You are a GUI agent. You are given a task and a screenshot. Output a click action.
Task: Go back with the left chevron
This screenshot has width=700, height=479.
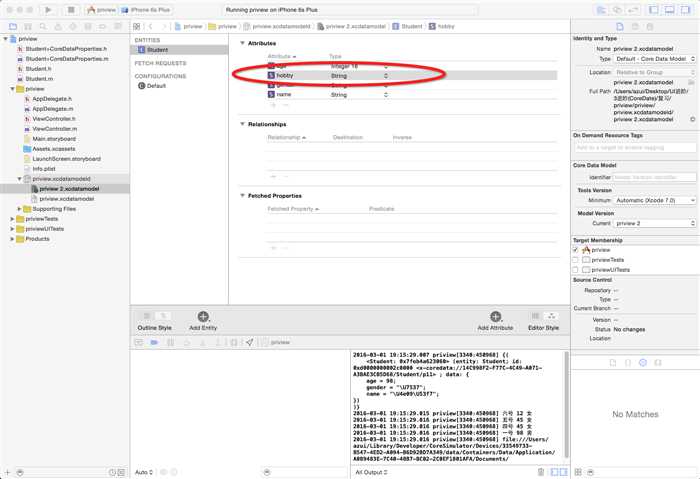coord(151,27)
